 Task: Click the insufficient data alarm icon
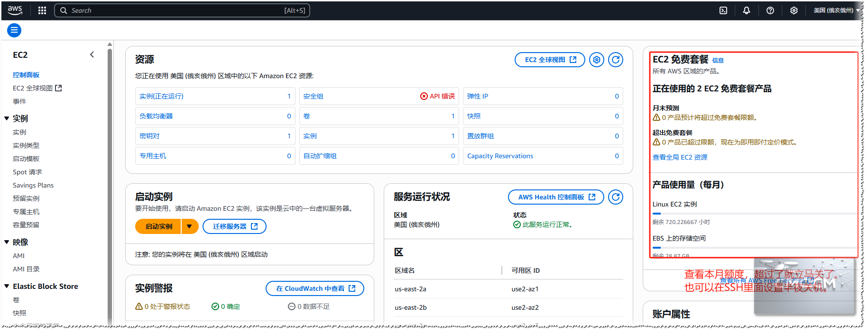click(x=292, y=306)
